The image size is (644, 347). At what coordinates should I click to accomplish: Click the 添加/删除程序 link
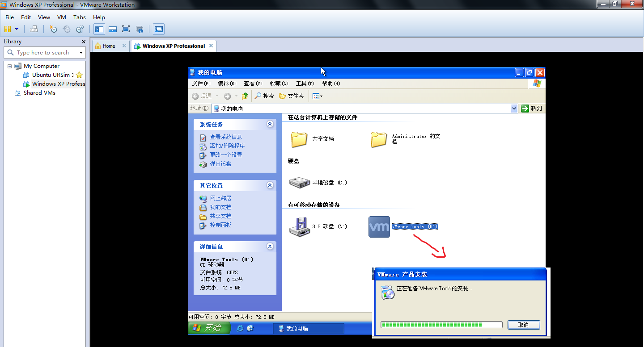(x=227, y=146)
